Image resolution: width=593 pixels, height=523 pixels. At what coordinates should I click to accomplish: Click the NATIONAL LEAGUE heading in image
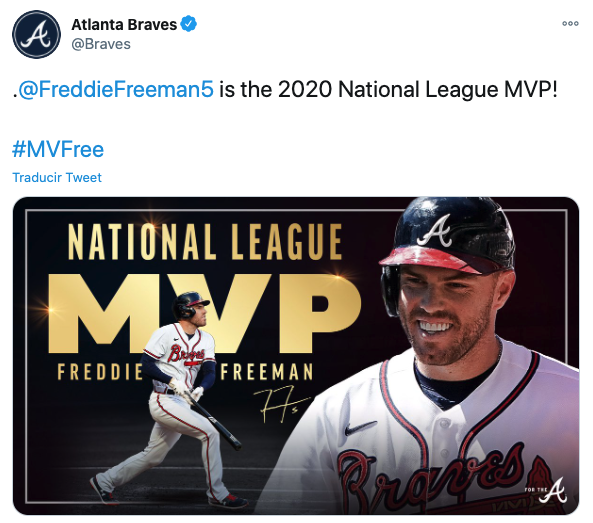click(x=205, y=242)
